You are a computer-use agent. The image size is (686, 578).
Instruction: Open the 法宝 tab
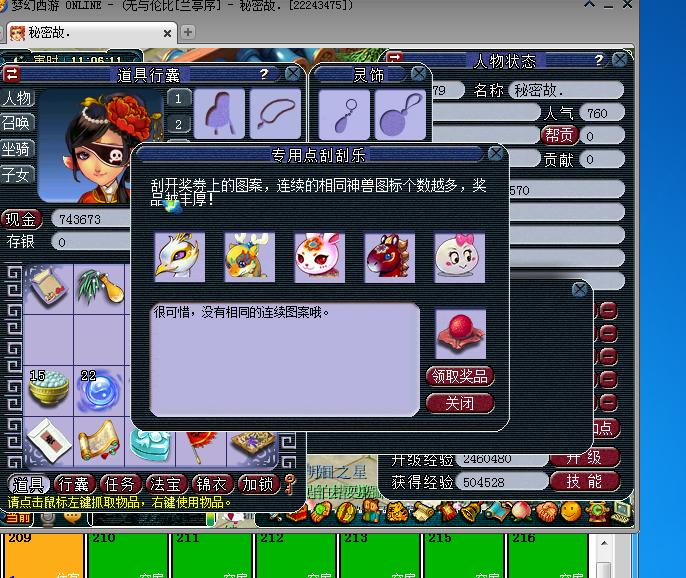(167, 484)
